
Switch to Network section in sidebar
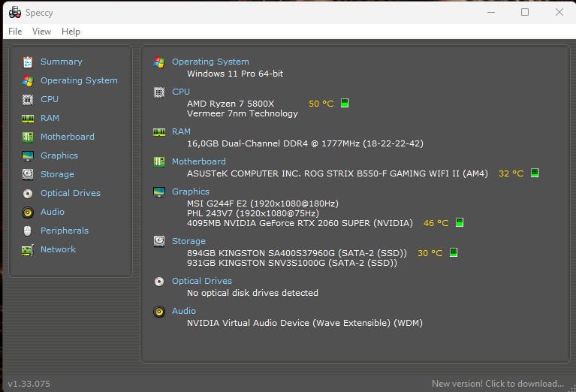click(x=58, y=249)
